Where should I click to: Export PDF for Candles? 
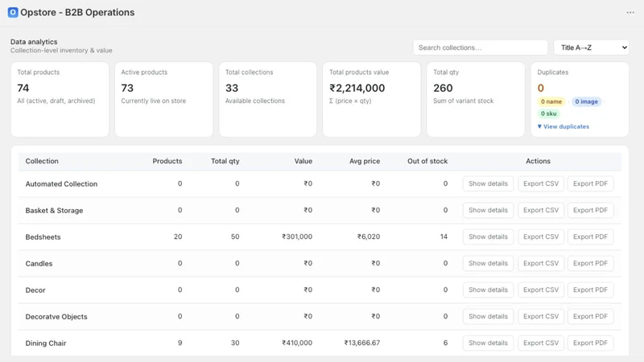[590, 263]
